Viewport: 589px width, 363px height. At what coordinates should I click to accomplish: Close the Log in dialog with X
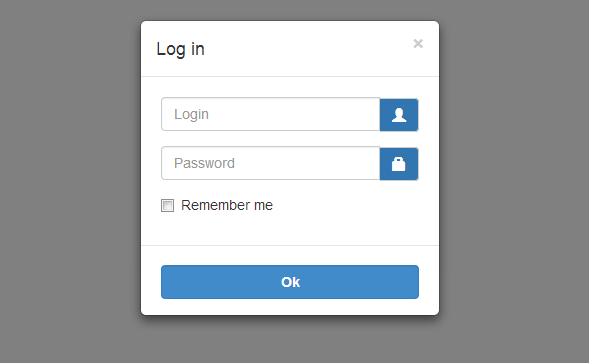point(418,44)
